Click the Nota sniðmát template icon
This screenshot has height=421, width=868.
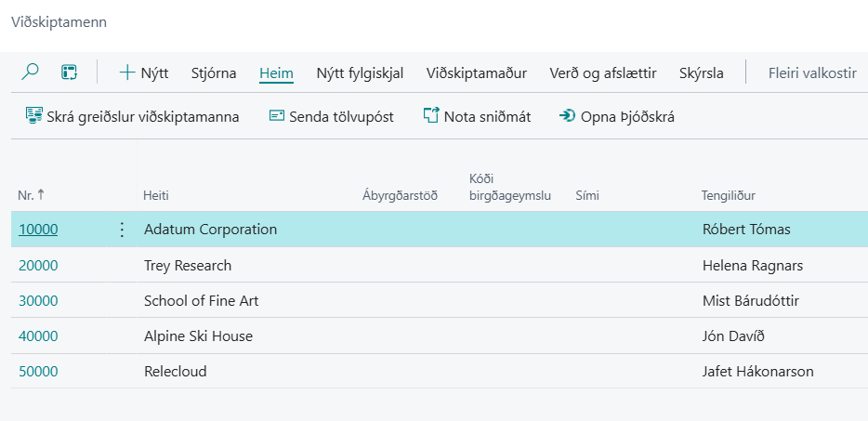tap(431, 116)
